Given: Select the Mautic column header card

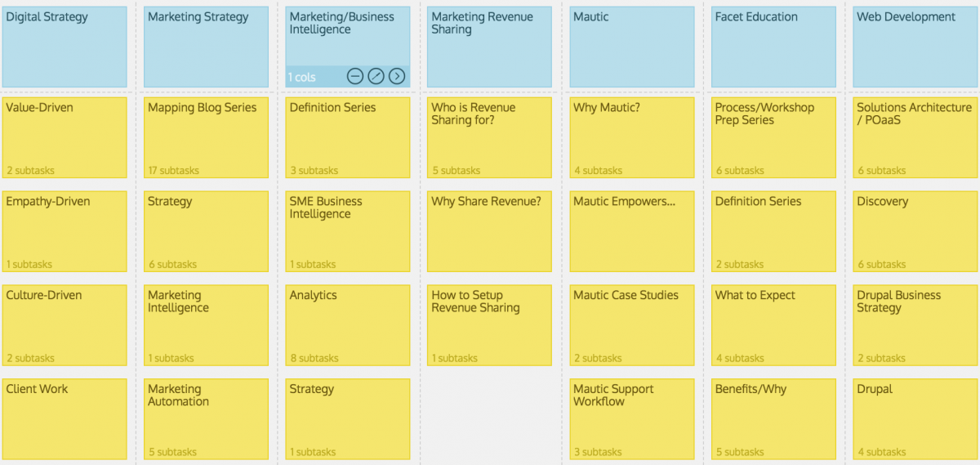Looking at the screenshot, I should click(632, 47).
